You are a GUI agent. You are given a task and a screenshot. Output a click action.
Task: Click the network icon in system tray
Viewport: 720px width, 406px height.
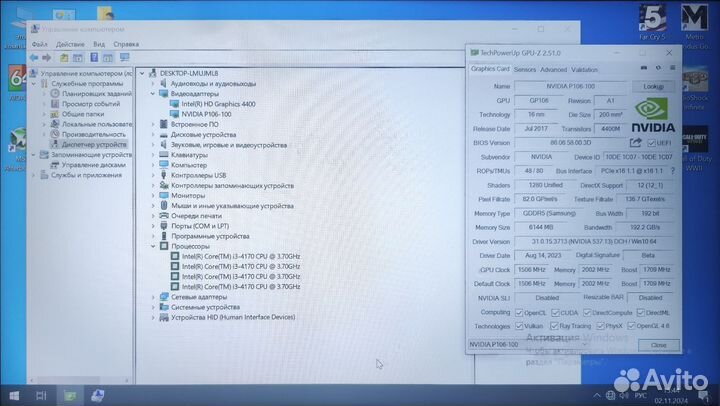[x=610, y=395]
